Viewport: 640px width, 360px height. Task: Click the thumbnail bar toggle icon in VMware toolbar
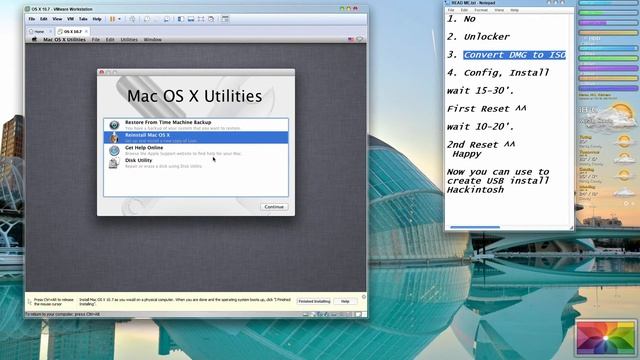[191, 19]
